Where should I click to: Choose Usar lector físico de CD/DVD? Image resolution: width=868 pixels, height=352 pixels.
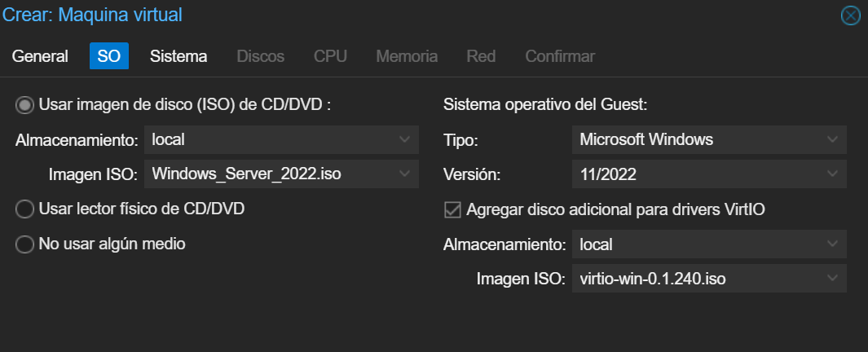pyautogui.click(x=24, y=209)
